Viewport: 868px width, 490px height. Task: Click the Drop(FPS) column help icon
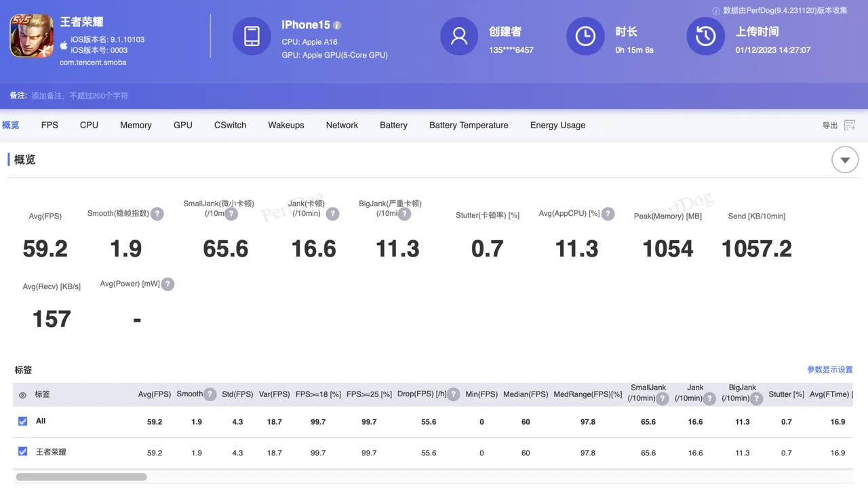pos(454,394)
